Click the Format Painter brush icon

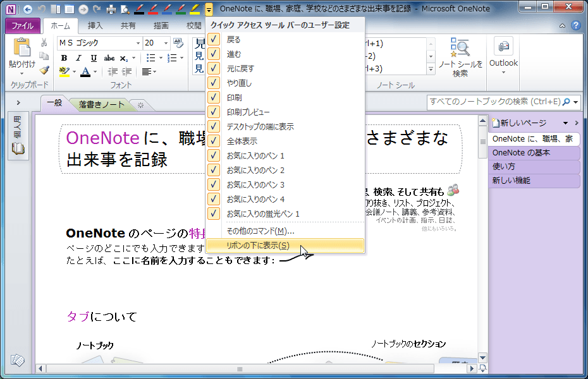[x=44, y=70]
